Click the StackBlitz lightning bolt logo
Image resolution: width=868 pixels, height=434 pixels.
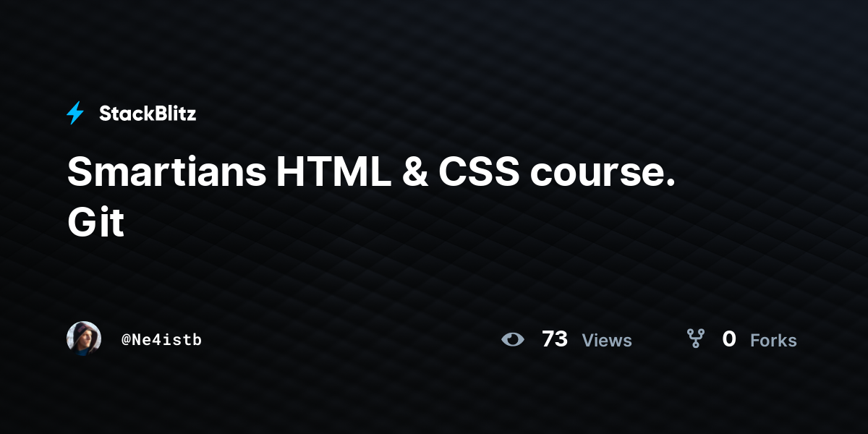[x=75, y=113]
